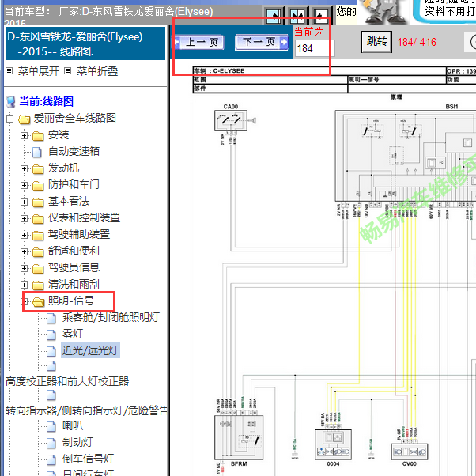Select the 驾驶员信息 tree label
This screenshot has width=476, height=476.
pyautogui.click(x=74, y=268)
